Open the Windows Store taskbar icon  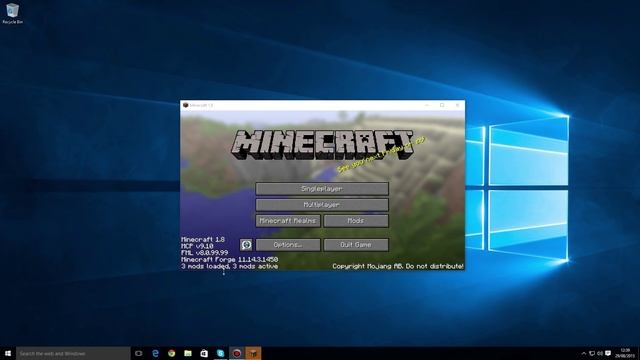(204, 353)
